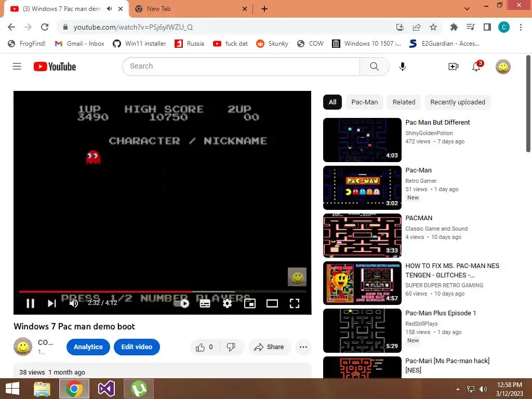Share this page from address bar
Screen dimensions: 532x399
click(417, 27)
